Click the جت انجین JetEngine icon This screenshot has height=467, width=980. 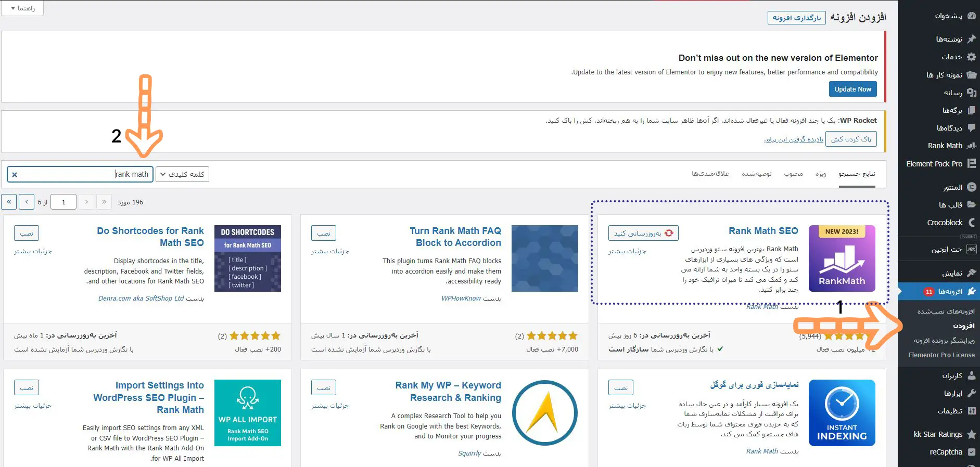(x=971, y=250)
